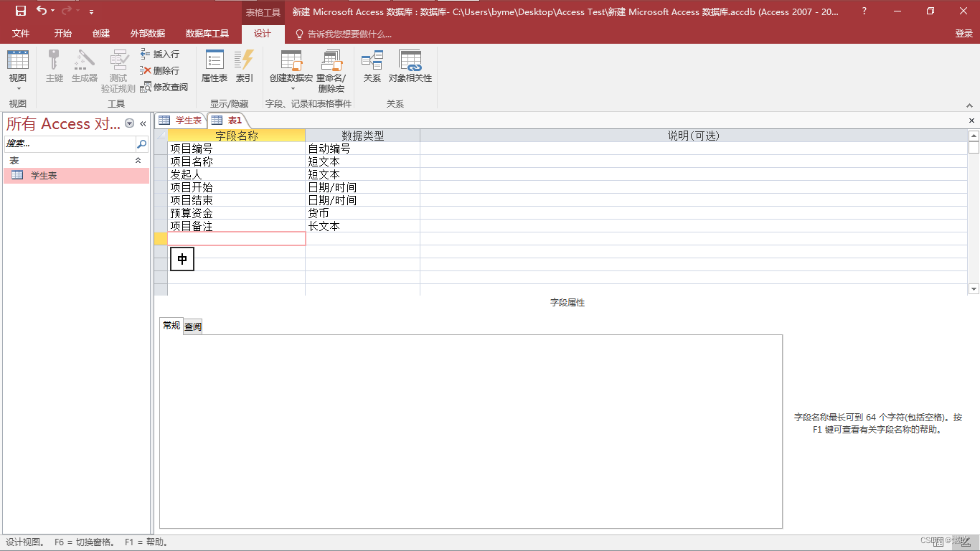
Task: Switch to the 学生表 document tab
Action: (182, 121)
